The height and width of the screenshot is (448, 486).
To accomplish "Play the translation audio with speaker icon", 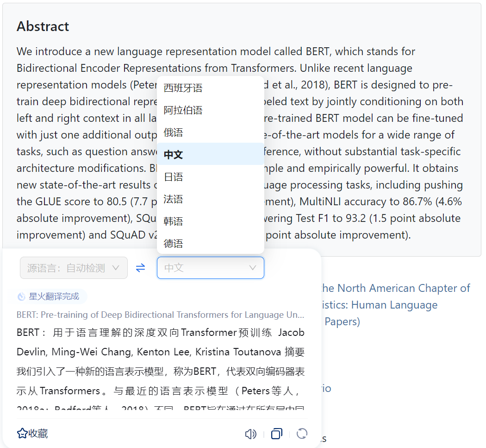I will pyautogui.click(x=250, y=434).
